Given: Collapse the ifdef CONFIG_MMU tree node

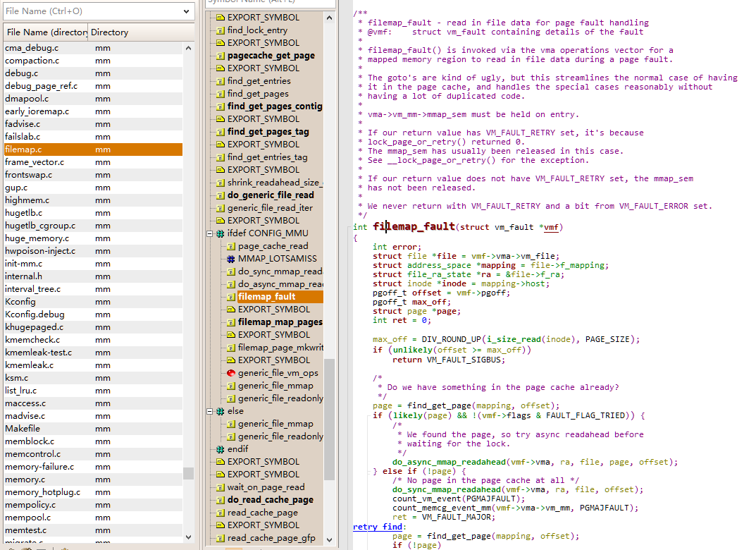Looking at the screenshot, I should [210, 233].
